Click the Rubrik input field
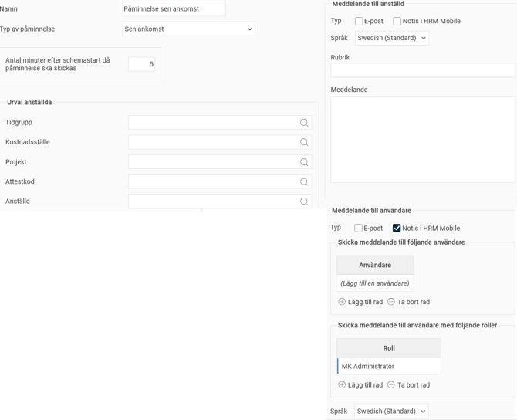517x420 pixels. [423, 70]
